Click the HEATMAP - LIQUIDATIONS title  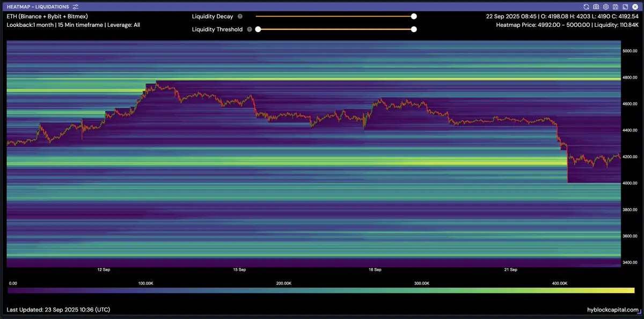[x=38, y=6]
